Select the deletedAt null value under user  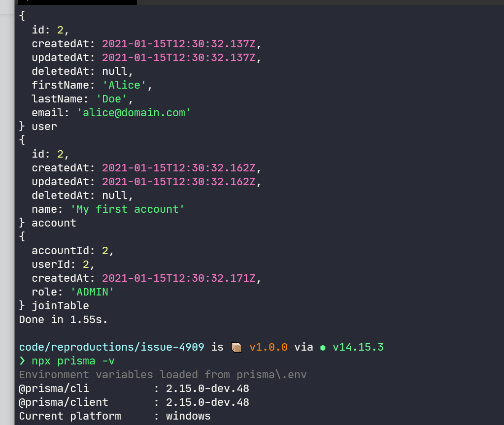[114, 71]
